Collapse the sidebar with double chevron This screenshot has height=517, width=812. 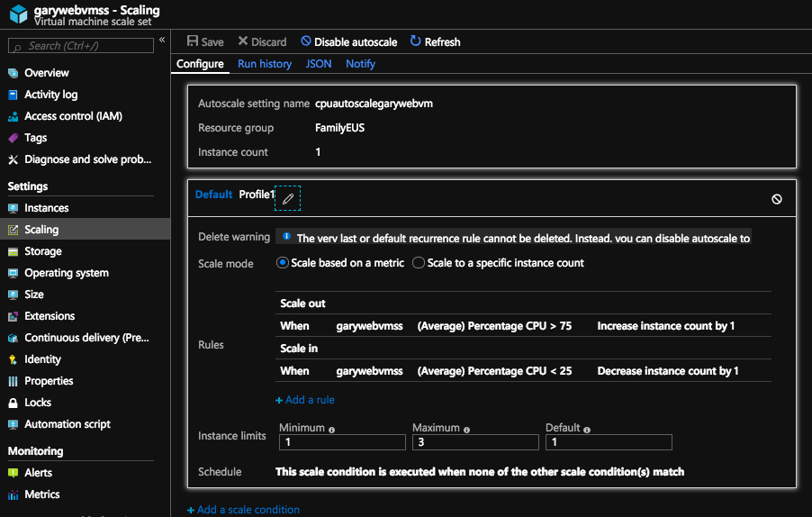pos(162,40)
